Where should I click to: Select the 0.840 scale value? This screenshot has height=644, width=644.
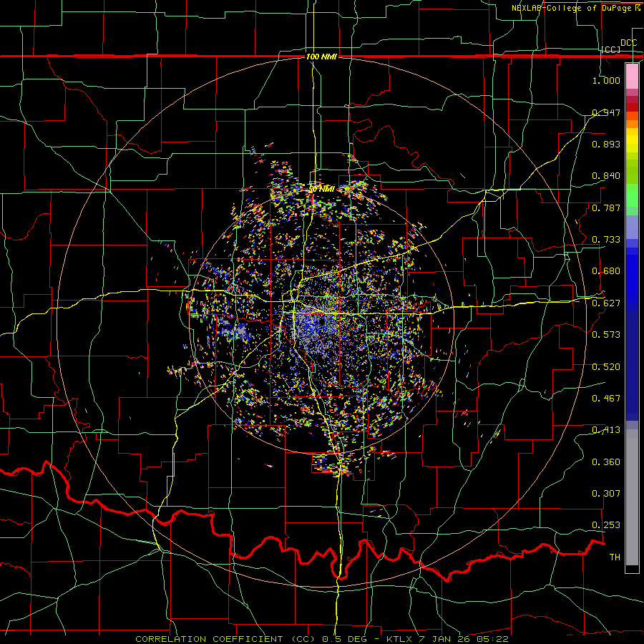(606, 175)
